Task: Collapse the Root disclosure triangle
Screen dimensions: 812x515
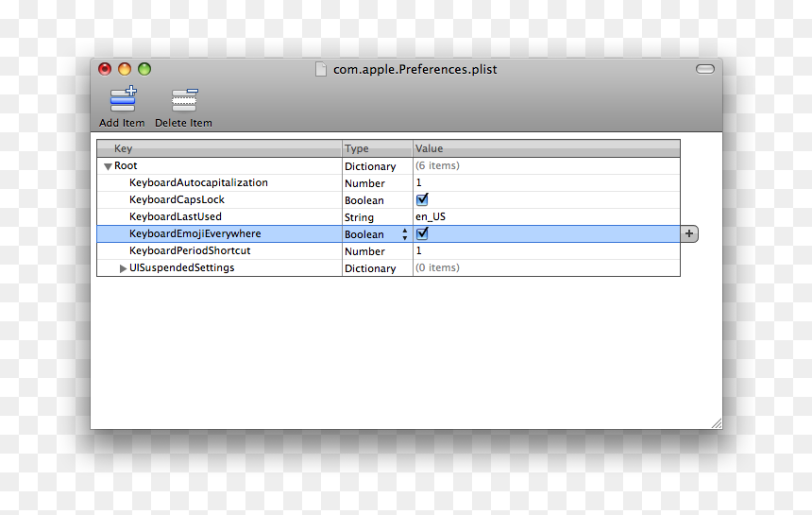Action: point(108,166)
